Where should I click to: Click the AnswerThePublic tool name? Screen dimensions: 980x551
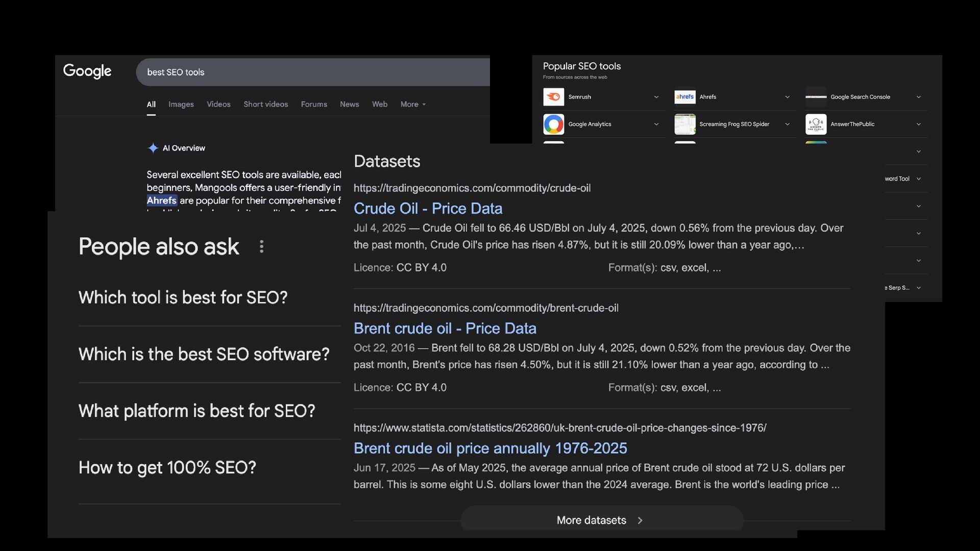point(852,124)
